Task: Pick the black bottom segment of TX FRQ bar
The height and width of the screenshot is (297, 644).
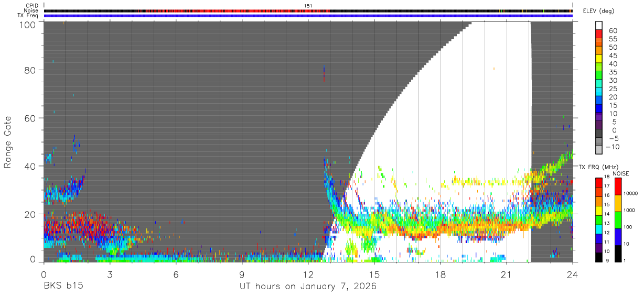Action: point(598,256)
